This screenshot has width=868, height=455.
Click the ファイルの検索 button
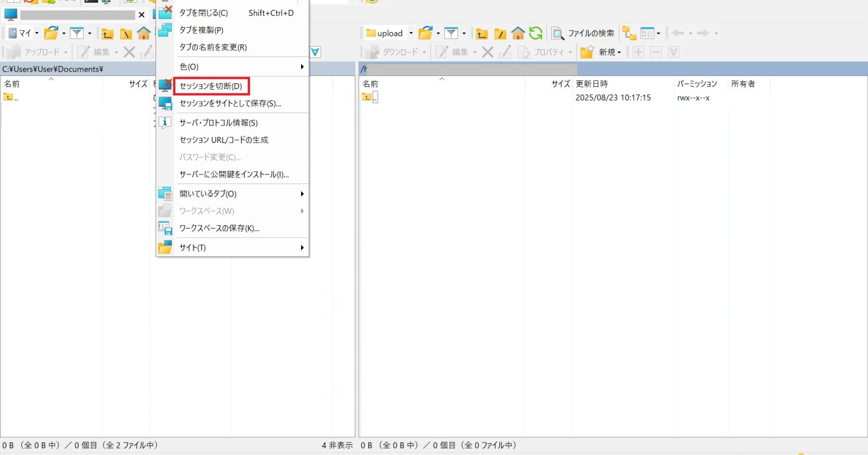click(583, 33)
